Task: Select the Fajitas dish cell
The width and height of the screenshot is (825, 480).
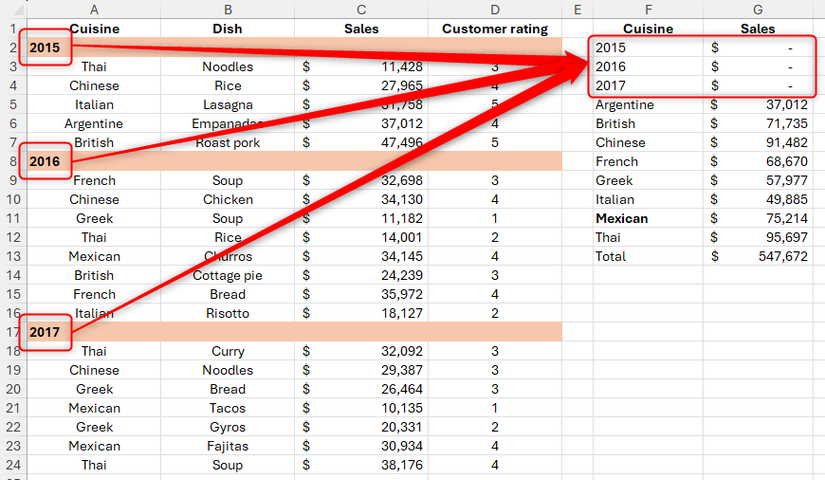Action: [227, 446]
